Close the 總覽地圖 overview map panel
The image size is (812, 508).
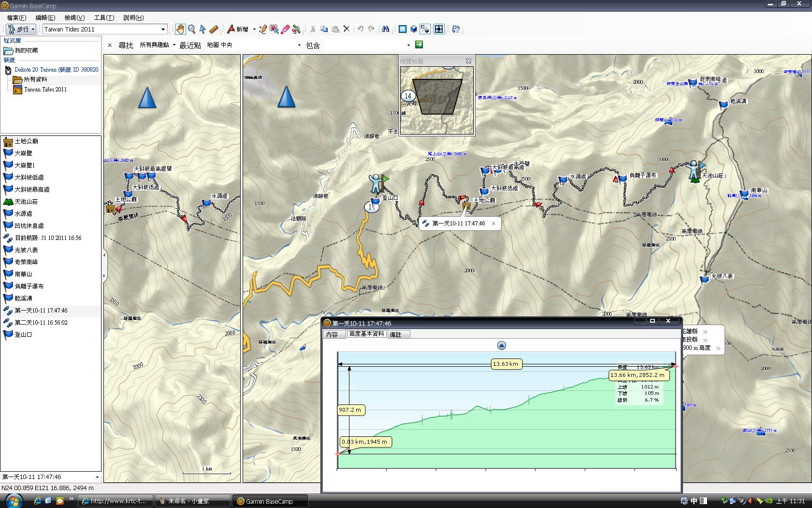click(468, 61)
